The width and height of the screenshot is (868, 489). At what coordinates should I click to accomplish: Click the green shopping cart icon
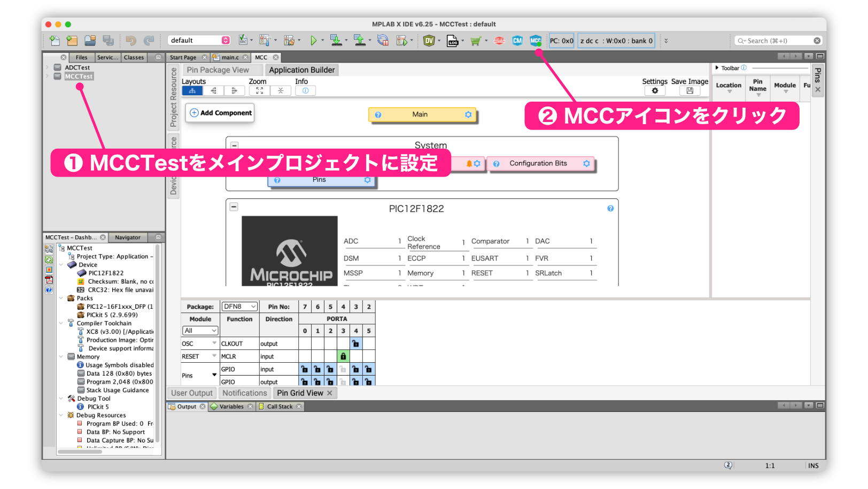tap(475, 41)
